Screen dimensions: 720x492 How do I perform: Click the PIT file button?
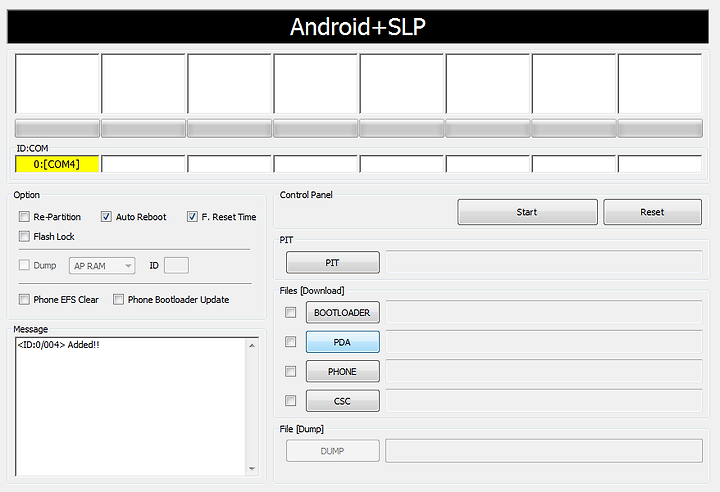click(332, 262)
